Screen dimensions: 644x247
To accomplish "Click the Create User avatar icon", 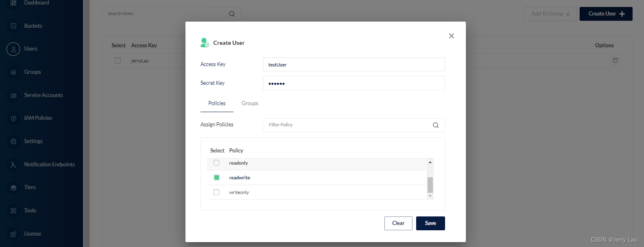I will point(205,42).
